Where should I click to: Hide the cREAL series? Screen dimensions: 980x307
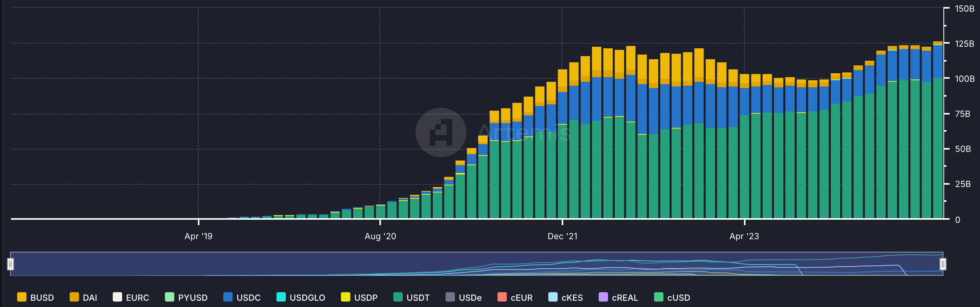click(x=618, y=297)
